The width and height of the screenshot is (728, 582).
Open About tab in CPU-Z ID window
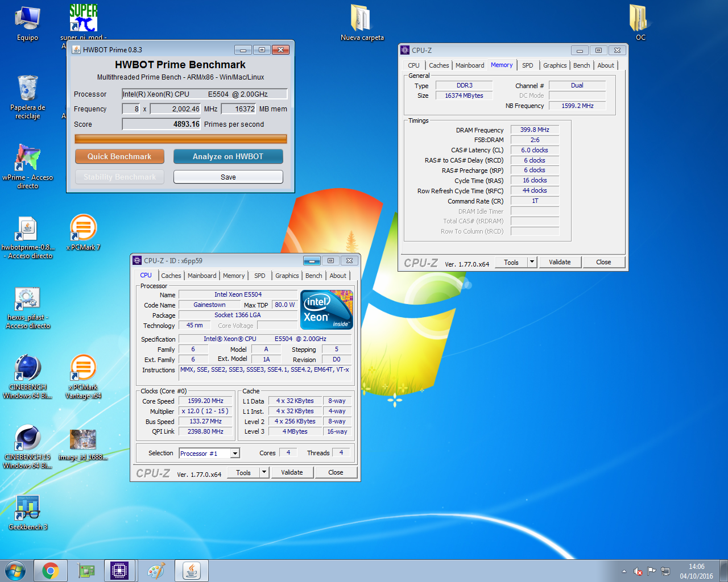(338, 276)
